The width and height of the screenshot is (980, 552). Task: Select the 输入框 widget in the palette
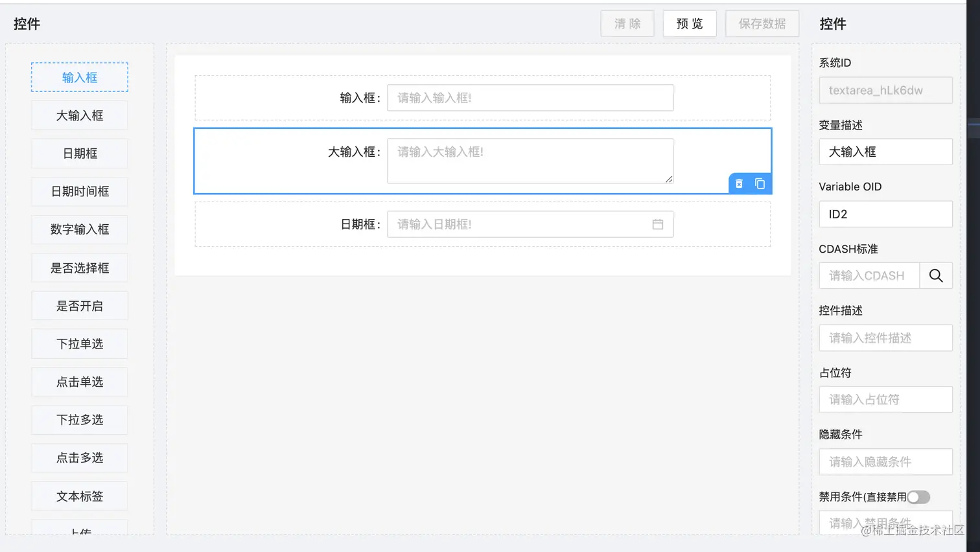[80, 77]
